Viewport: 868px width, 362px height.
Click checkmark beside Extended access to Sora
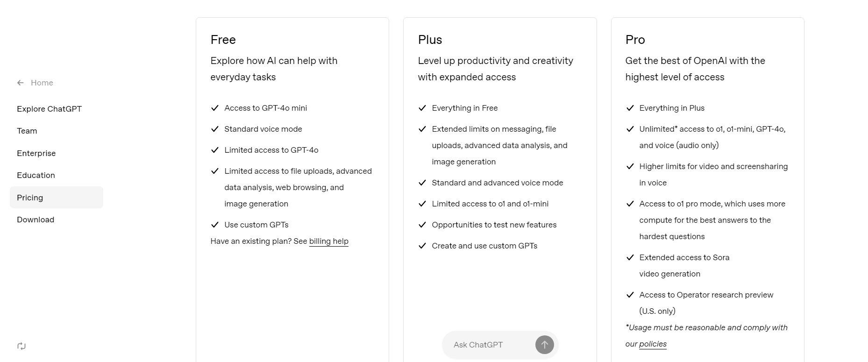[630, 257]
